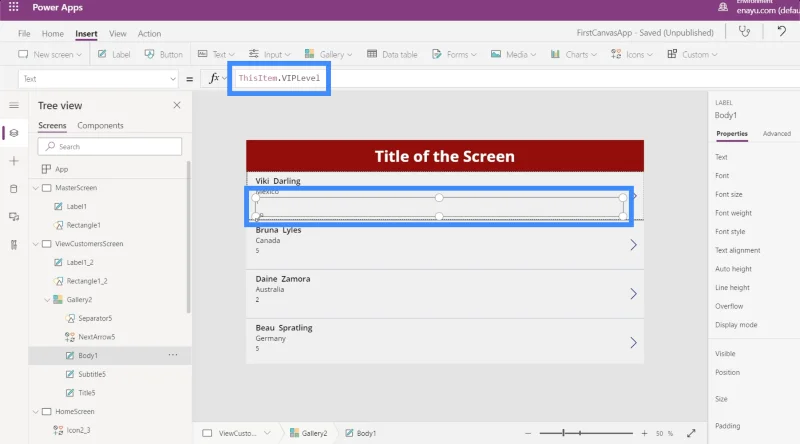800x444 pixels.
Task: Open the View ribbon tab
Action: pos(117,34)
